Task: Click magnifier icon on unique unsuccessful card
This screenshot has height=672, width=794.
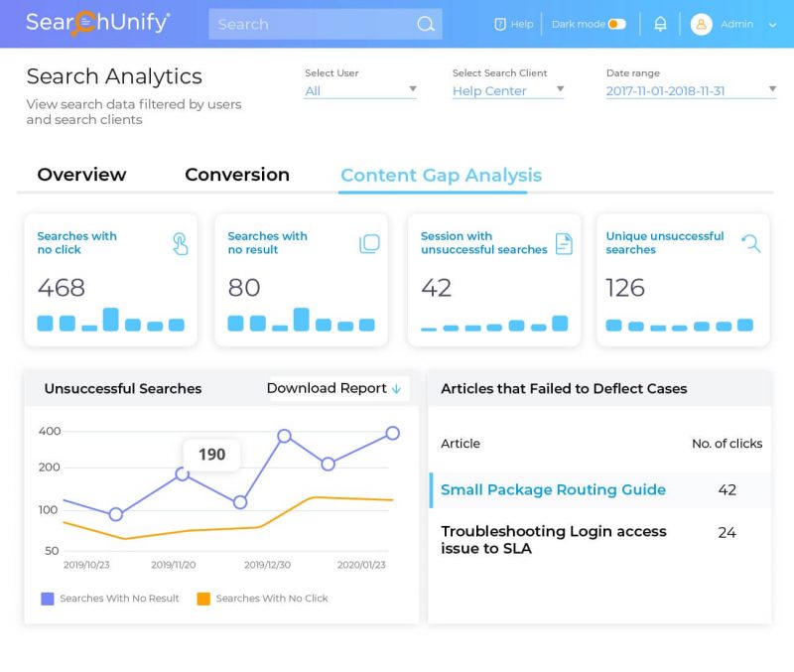Action: tap(751, 243)
